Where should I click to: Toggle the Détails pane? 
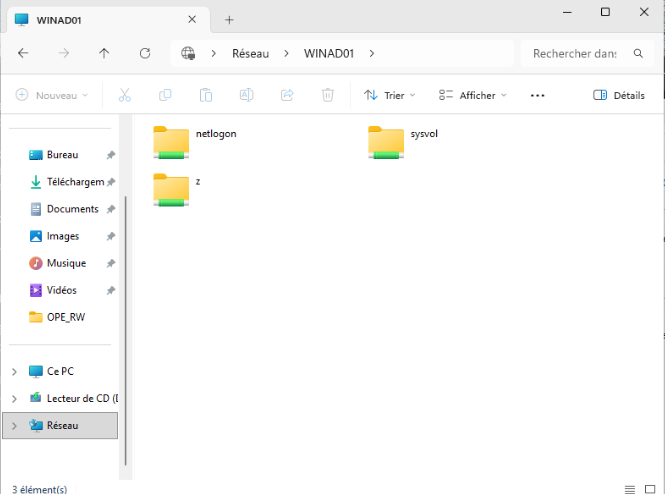(x=619, y=95)
